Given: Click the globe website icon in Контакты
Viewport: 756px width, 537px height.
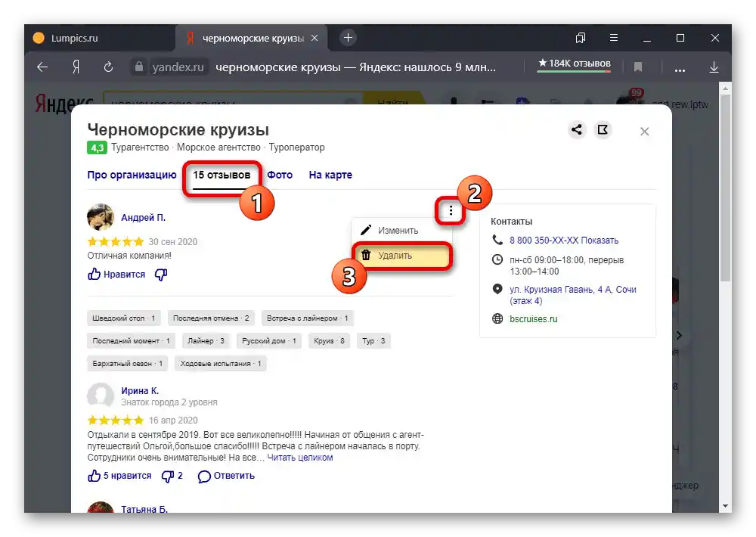Looking at the screenshot, I should click(x=497, y=318).
